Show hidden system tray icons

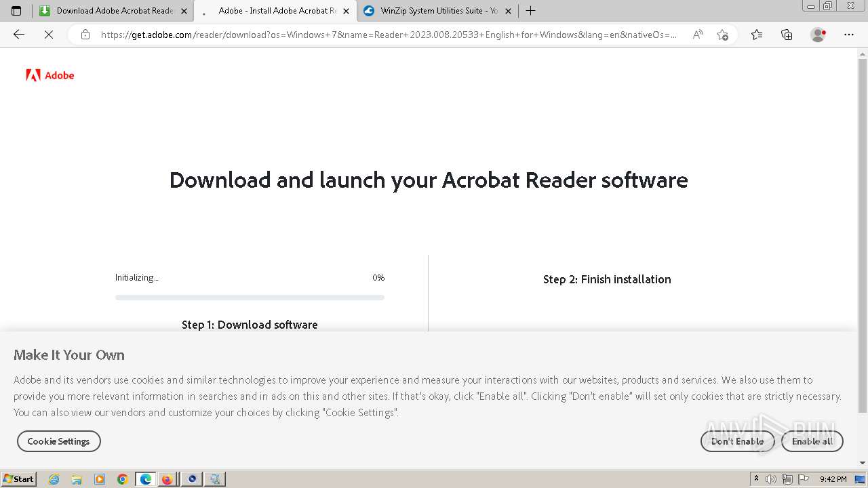[x=756, y=479]
